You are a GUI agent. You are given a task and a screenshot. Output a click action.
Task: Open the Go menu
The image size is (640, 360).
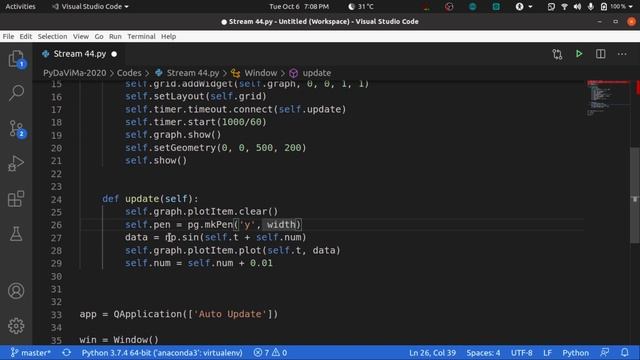coord(99,36)
